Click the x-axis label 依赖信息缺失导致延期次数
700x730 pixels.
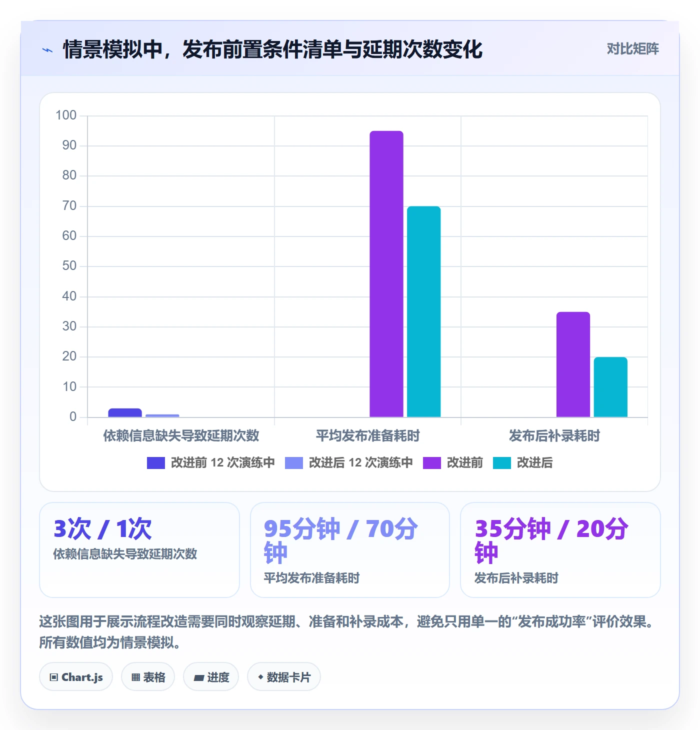[x=181, y=435]
